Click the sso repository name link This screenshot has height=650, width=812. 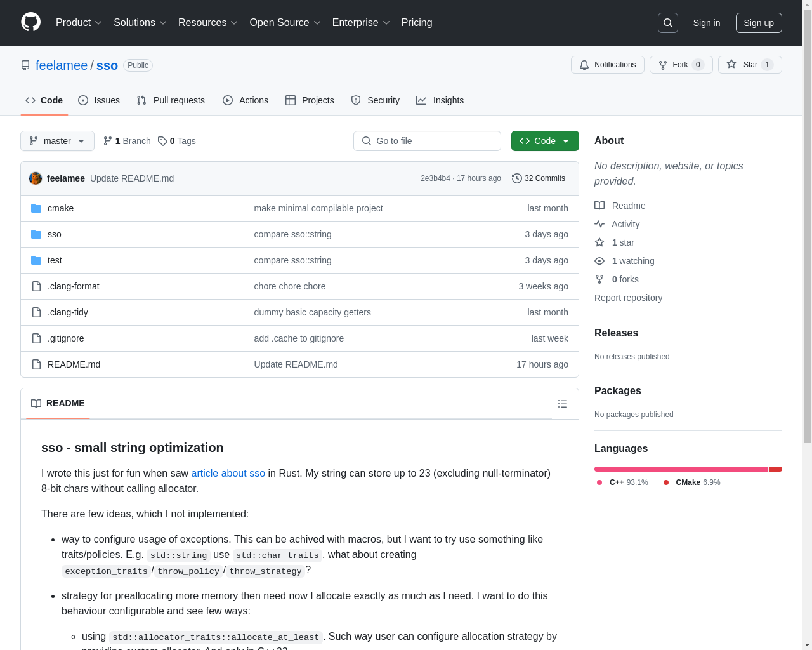(107, 65)
